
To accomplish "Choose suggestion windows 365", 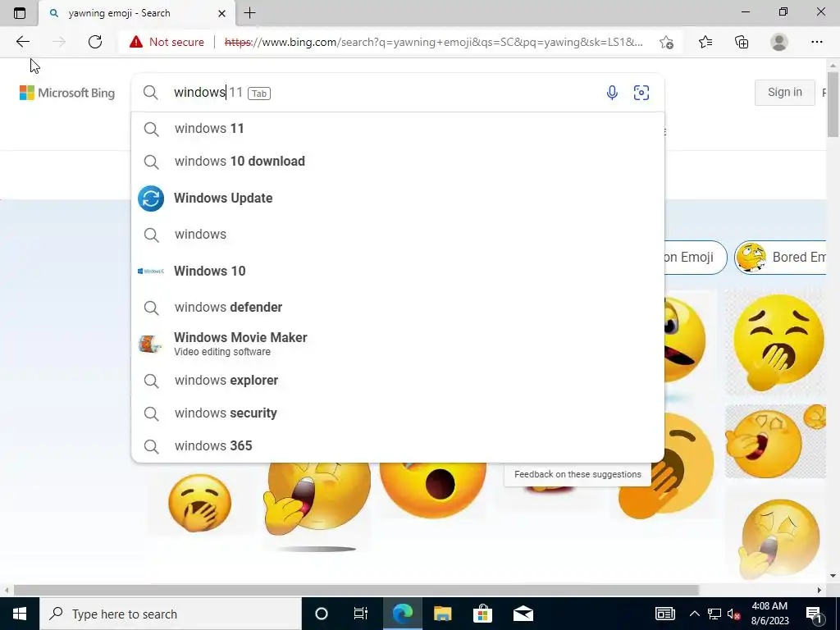I will coord(398,445).
